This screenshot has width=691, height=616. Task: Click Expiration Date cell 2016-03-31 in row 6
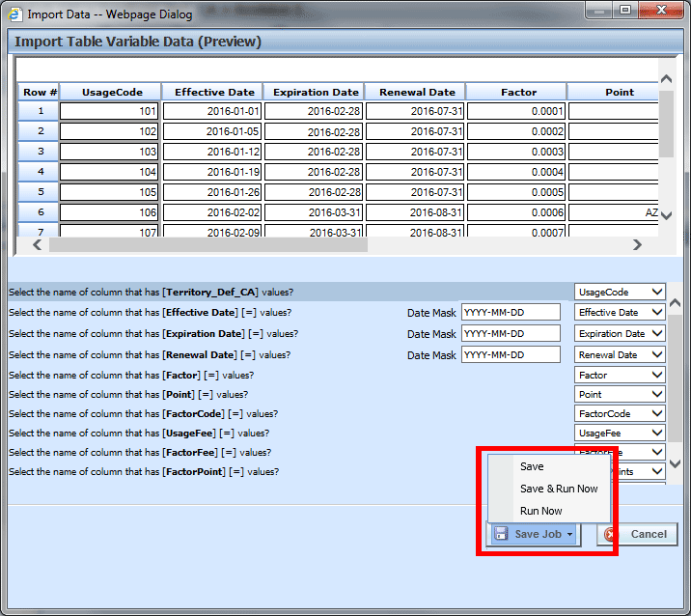[x=314, y=212]
